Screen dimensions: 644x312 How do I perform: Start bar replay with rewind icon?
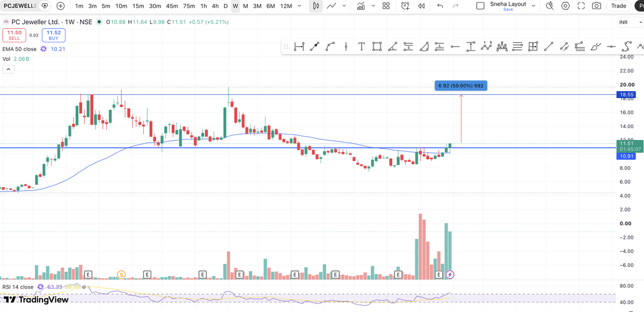421,6
